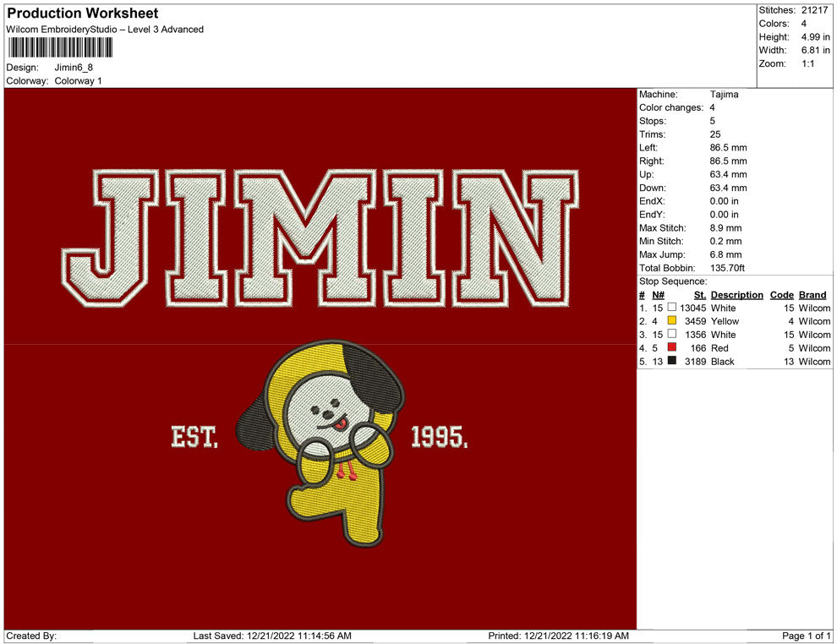This screenshot has width=837, height=644.
Task: Click the EST. text in the design
Action: pyautogui.click(x=194, y=437)
